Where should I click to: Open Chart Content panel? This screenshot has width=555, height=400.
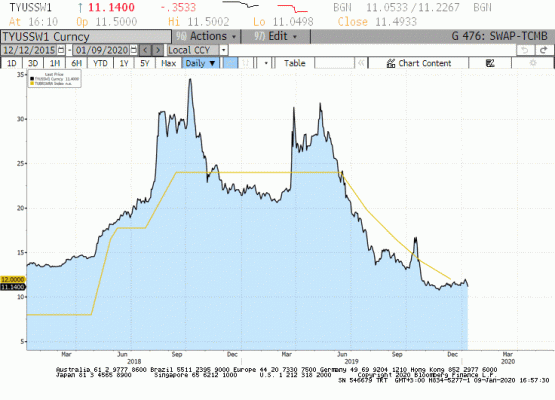419,63
